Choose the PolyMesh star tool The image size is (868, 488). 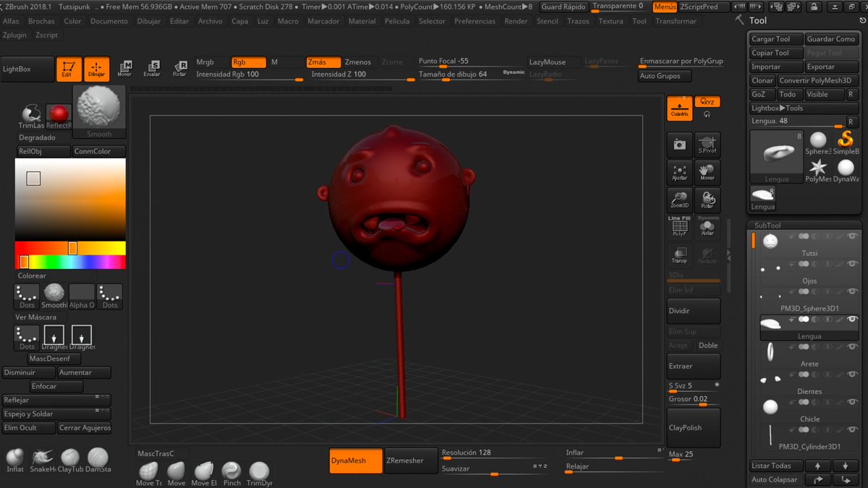818,171
